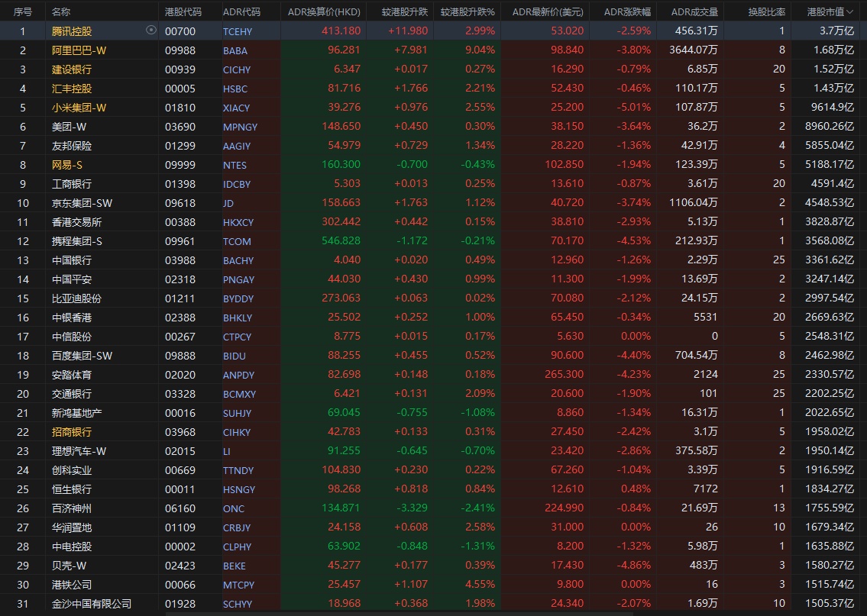Sort by ADR成交量 column header
The height and width of the screenshot is (616, 867).
(694, 12)
